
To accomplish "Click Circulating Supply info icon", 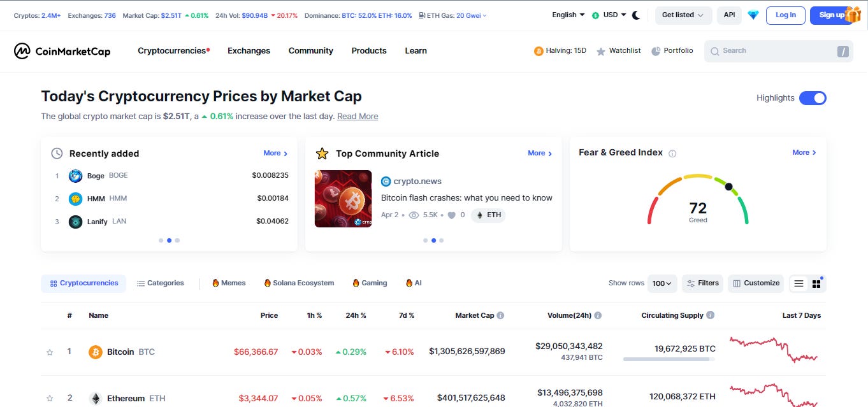I will coord(711,315).
